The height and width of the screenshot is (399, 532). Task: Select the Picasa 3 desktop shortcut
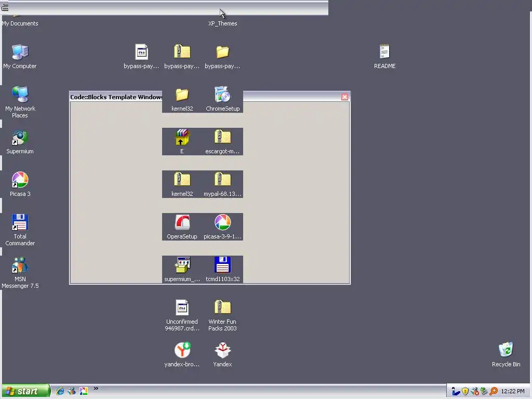tap(20, 180)
